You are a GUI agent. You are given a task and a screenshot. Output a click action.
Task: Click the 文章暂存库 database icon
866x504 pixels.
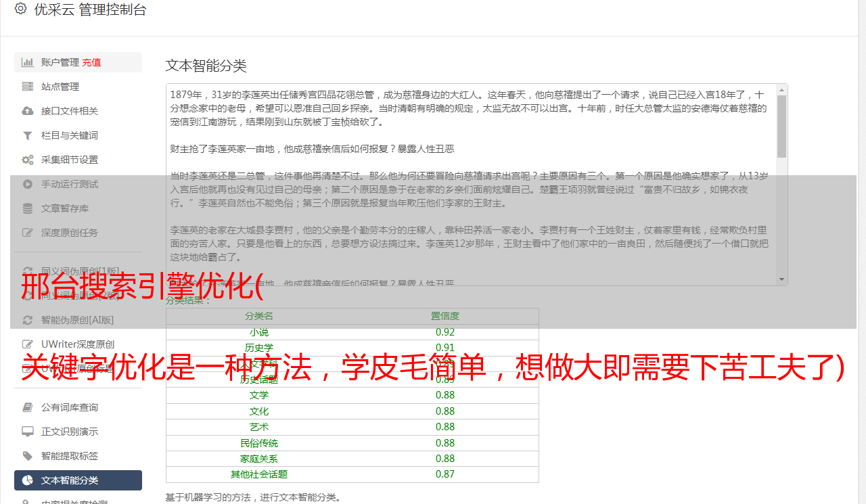tap(28, 208)
